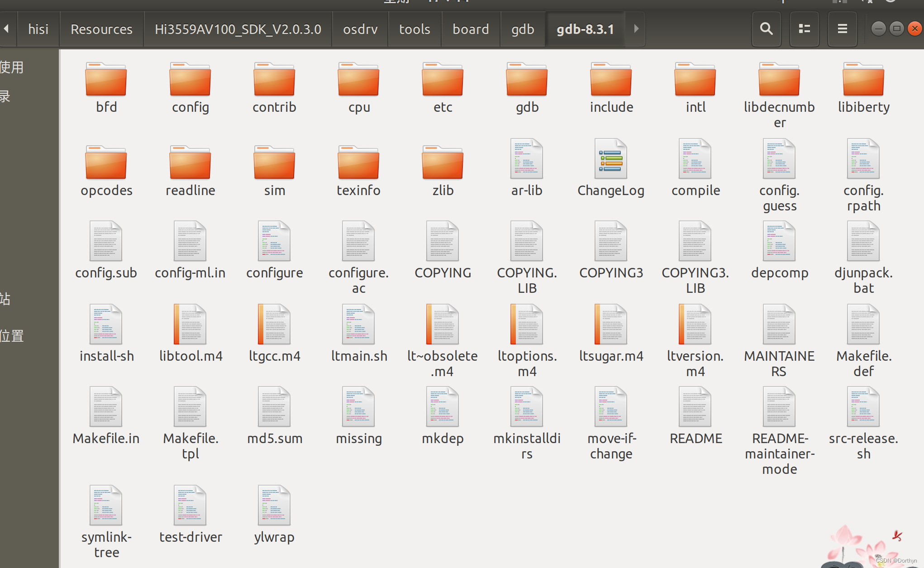
Task: Select the md5.sum file
Action: [274, 407]
